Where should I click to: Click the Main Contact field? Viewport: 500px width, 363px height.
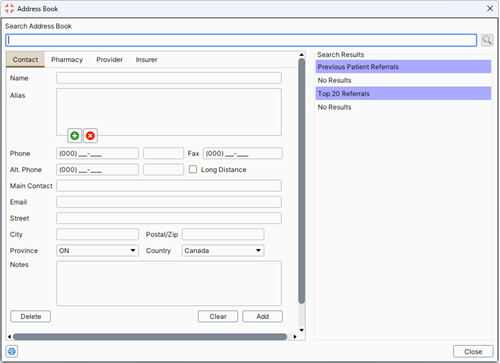[169, 186]
